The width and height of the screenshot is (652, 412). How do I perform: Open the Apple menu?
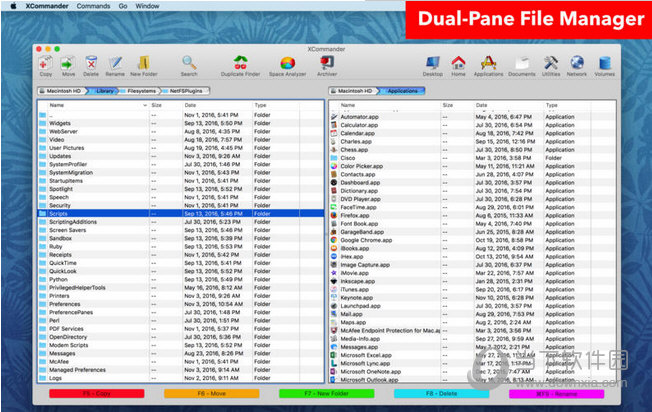(x=13, y=6)
